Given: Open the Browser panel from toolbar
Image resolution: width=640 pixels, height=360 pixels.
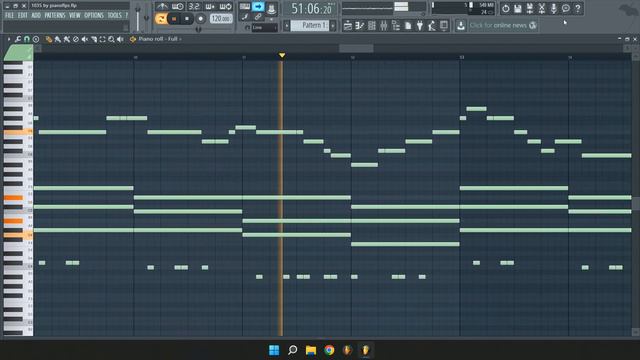Looking at the screenshot, I should [396, 26].
